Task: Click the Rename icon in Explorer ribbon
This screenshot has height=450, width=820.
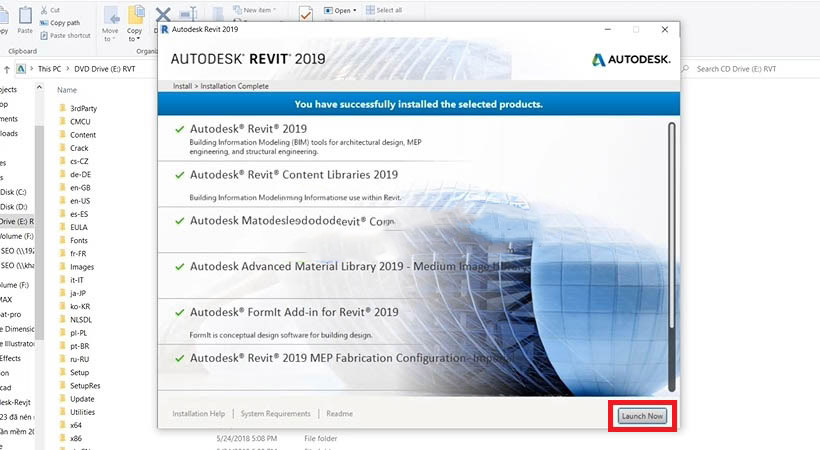Action: pos(187,14)
